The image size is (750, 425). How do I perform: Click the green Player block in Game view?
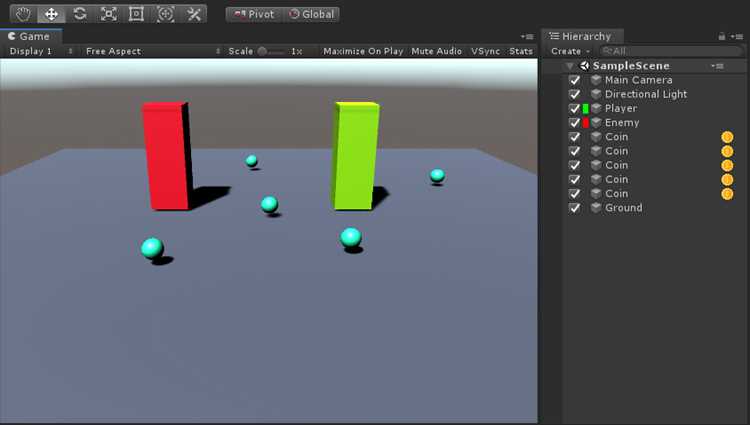[x=354, y=156]
